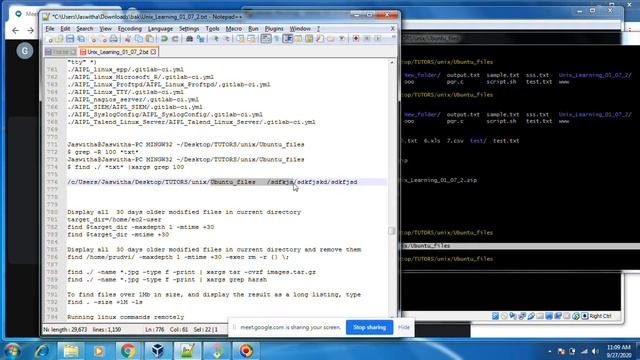Click the volume speaker icon in system tray
The height and width of the screenshot is (360, 640).
(595, 351)
